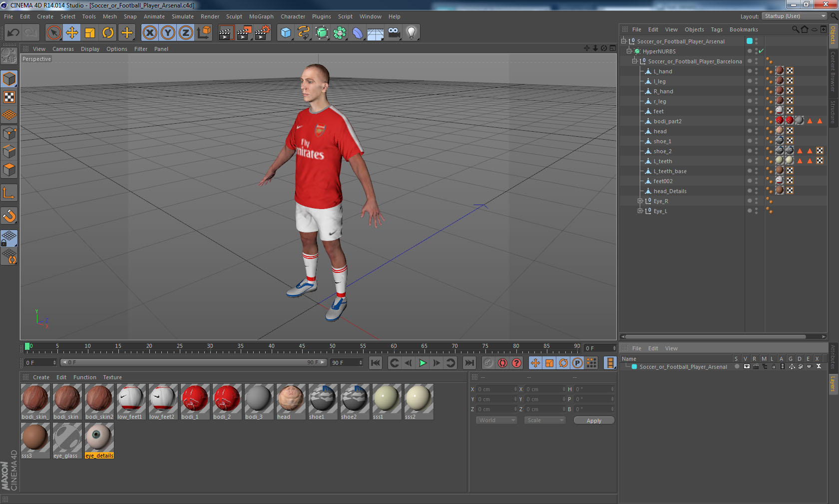
Task: Select the head_Details object
Action: [670, 191]
